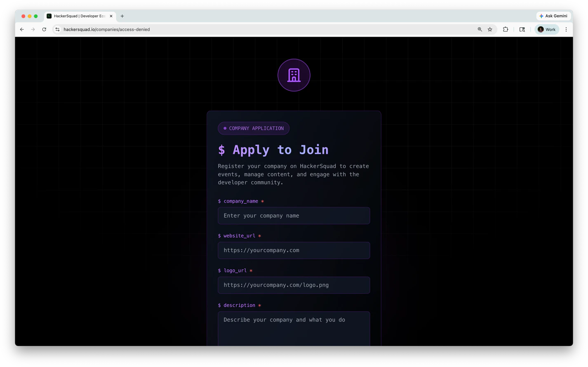Click the address bar URL
The image size is (588, 367).
click(x=107, y=29)
